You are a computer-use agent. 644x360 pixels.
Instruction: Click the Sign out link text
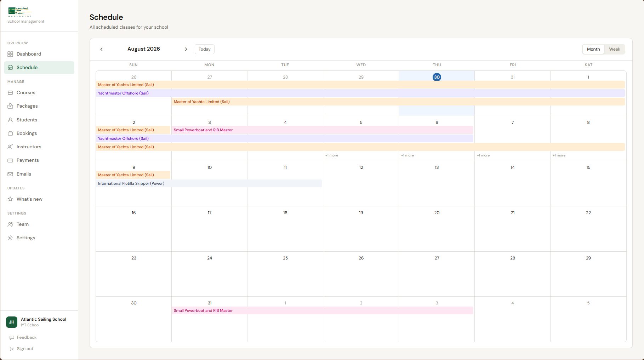[25, 349]
